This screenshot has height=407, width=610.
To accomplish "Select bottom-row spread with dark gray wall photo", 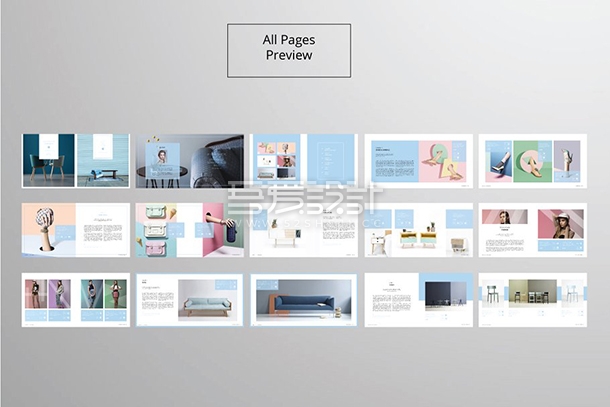I will coord(418,300).
